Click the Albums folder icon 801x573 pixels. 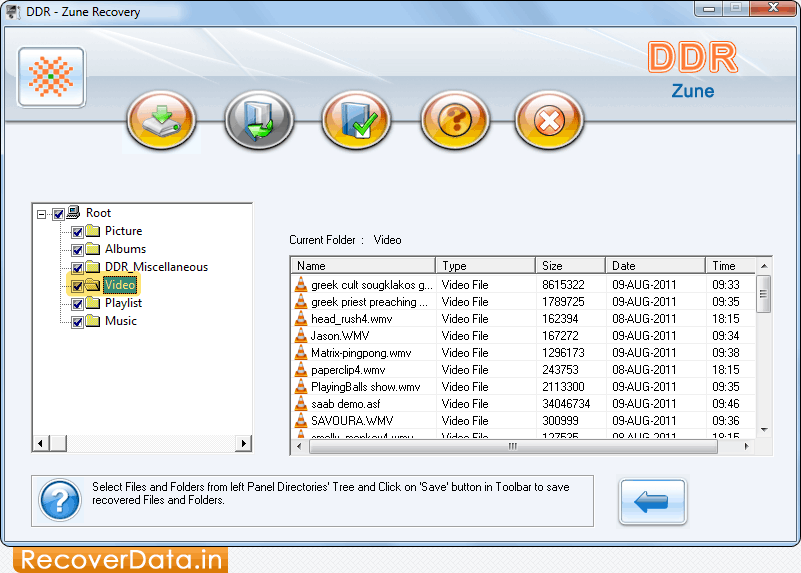[x=92, y=249]
